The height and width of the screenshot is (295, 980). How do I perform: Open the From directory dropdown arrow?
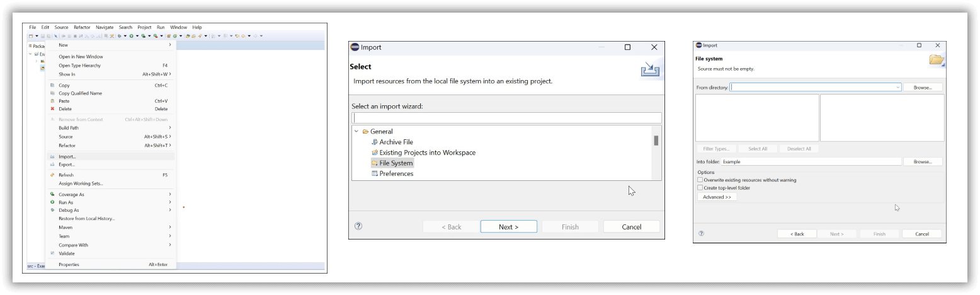[x=897, y=88]
